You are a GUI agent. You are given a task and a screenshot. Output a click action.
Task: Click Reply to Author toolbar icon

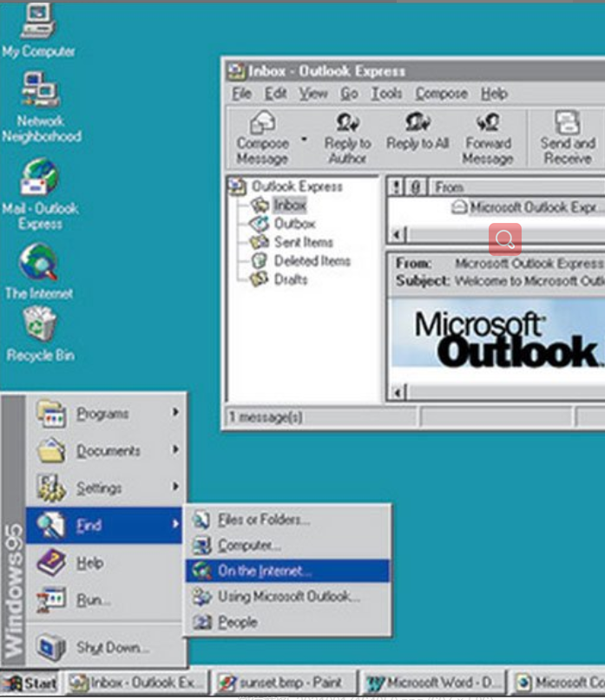pyautogui.click(x=347, y=138)
